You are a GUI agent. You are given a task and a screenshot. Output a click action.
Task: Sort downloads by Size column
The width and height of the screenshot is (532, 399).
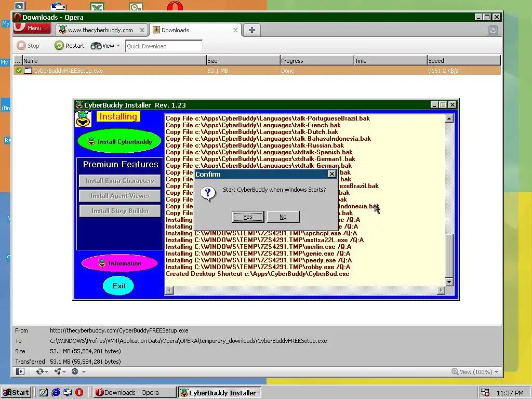pos(243,60)
